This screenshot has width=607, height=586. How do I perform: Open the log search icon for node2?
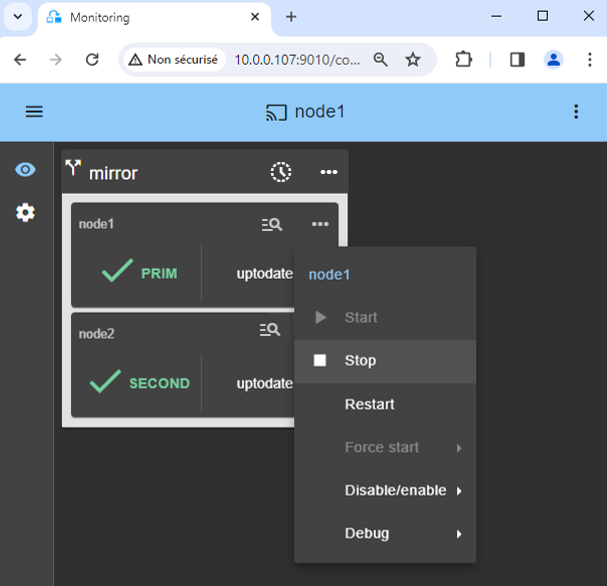pyautogui.click(x=270, y=330)
